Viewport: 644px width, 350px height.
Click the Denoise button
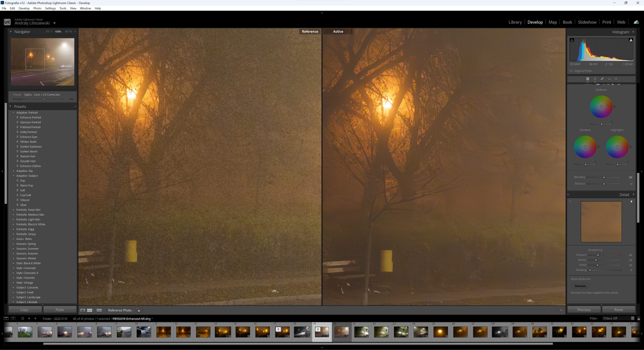tap(581, 286)
